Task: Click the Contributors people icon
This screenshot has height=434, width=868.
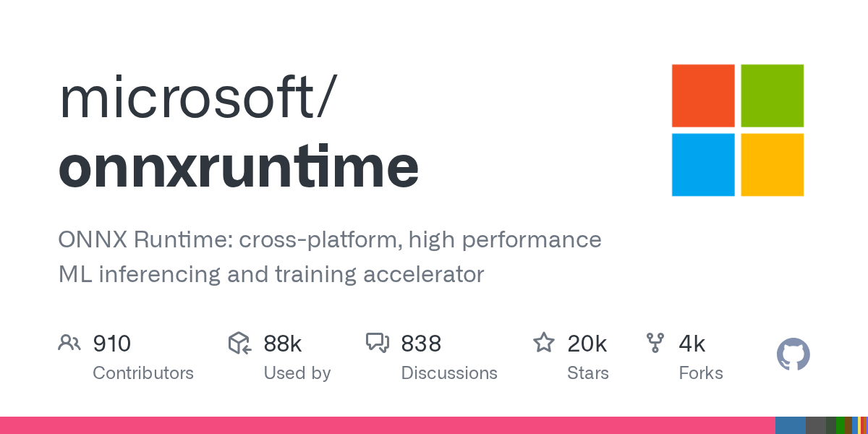Action: coord(69,343)
